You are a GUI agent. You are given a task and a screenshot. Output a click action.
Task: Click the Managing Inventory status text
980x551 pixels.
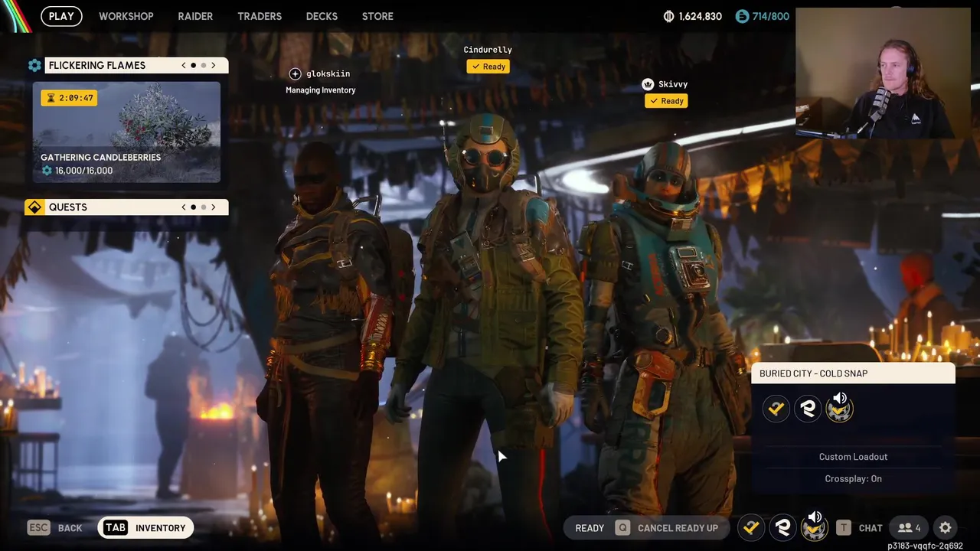click(321, 90)
